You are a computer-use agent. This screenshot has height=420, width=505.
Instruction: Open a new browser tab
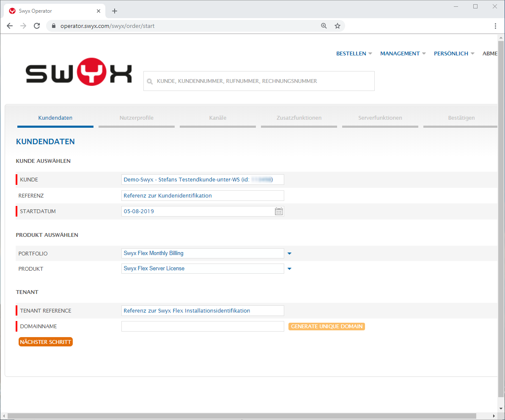click(114, 11)
